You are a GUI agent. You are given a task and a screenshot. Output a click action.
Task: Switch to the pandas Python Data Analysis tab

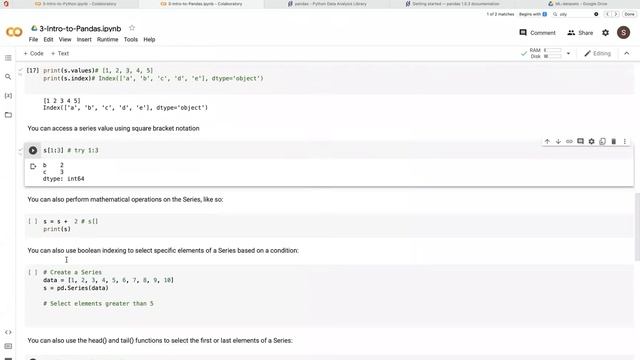coord(327,4)
